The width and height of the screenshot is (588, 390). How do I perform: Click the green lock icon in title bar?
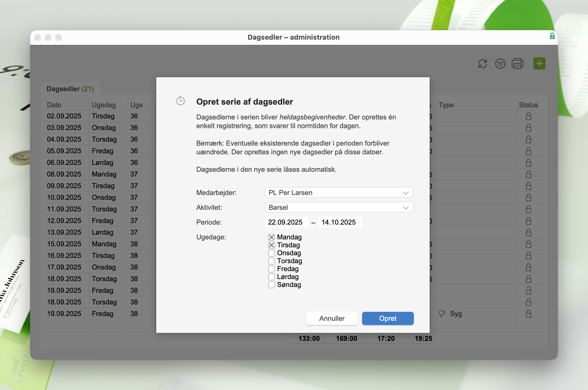point(552,36)
